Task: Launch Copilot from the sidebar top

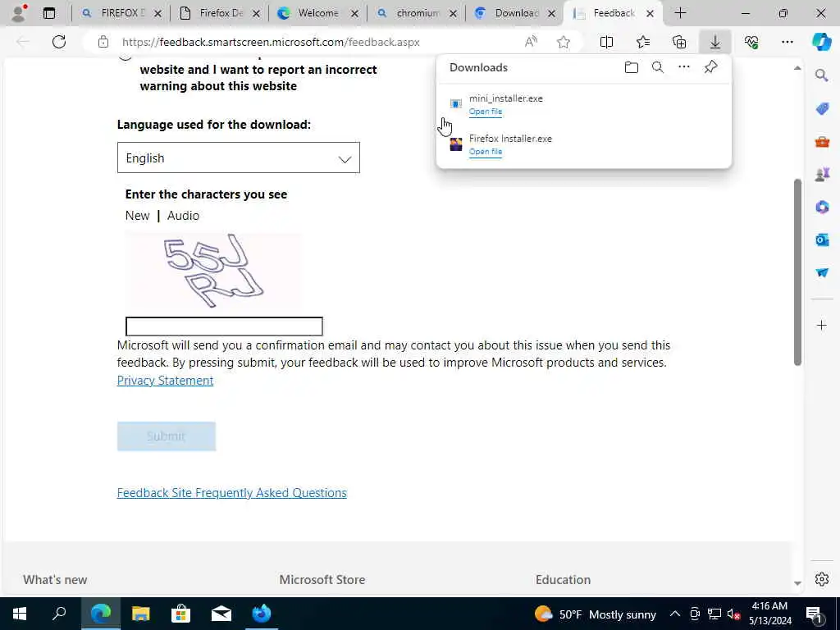Action: click(x=822, y=42)
